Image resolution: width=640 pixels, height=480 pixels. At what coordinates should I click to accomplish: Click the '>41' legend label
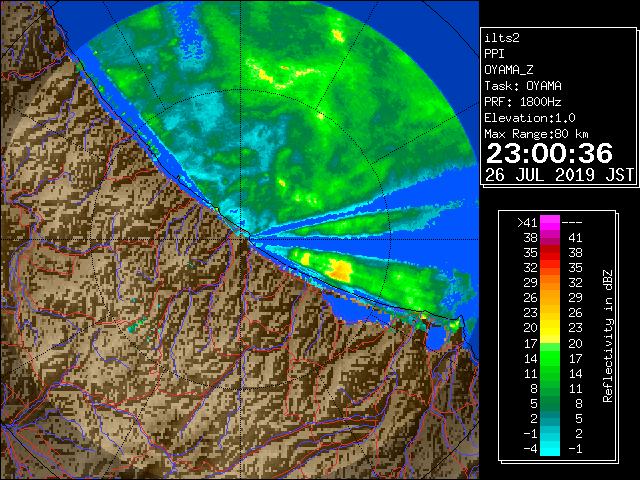527,222
